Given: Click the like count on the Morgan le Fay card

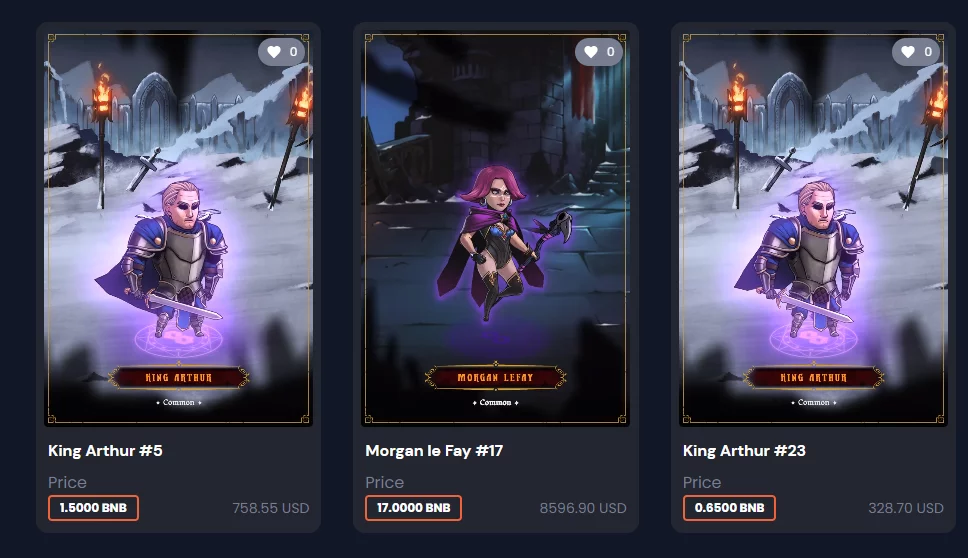Looking at the screenshot, I should 611,52.
